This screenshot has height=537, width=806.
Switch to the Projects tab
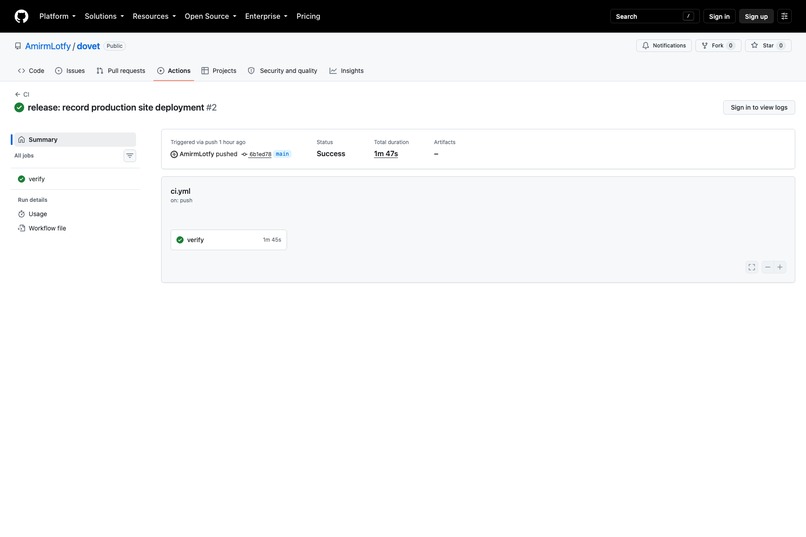pos(219,71)
